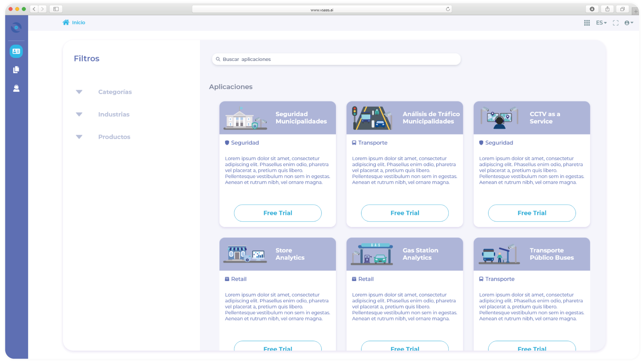Toggle fullscreen mode icon

tap(615, 23)
